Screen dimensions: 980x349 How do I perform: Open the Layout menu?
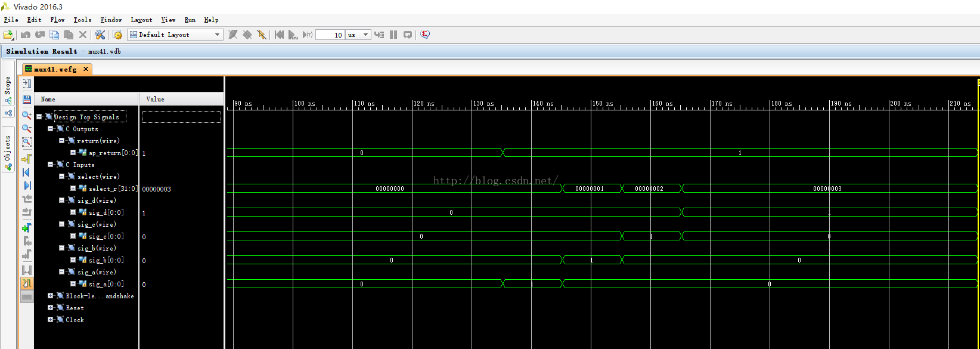click(x=141, y=20)
